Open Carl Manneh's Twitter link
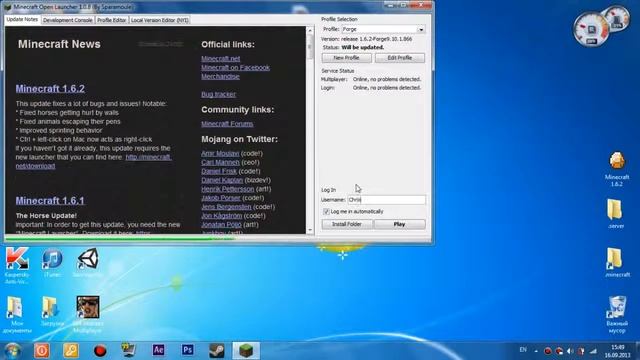The width and height of the screenshot is (640, 360). [x=220, y=162]
